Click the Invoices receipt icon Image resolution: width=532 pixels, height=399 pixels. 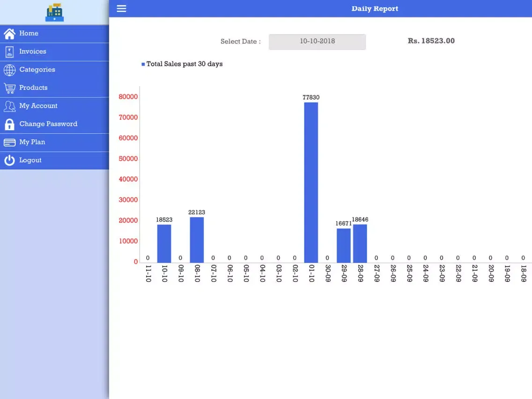click(9, 52)
